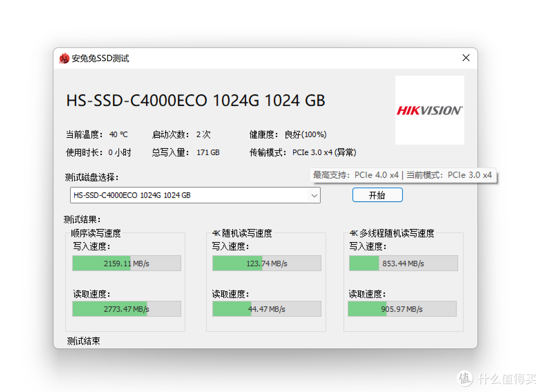This screenshot has height=392, width=542.
Task: Click the 安兔兔SSD测试 window title
Action: click(x=100, y=58)
